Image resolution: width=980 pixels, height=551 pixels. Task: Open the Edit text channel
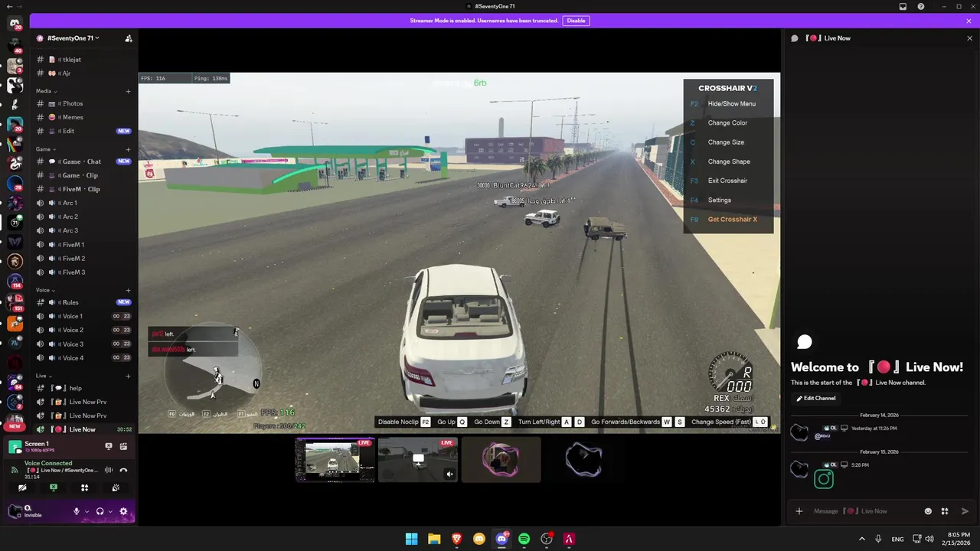pos(83,131)
